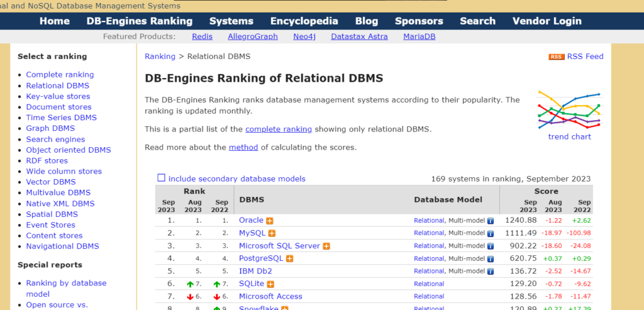Open the Blog menu item
The height and width of the screenshot is (310, 644).
point(367,21)
